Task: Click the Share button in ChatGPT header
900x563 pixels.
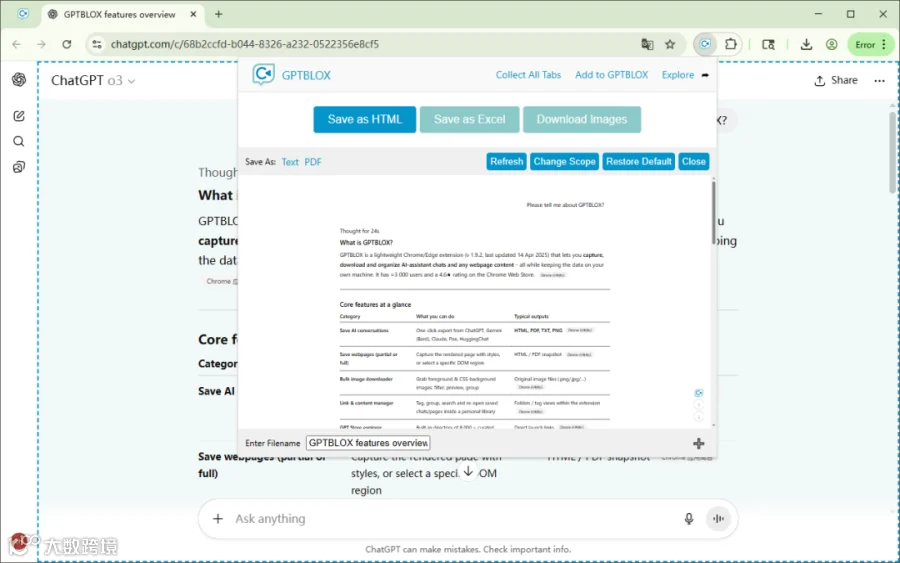Action: [836, 80]
